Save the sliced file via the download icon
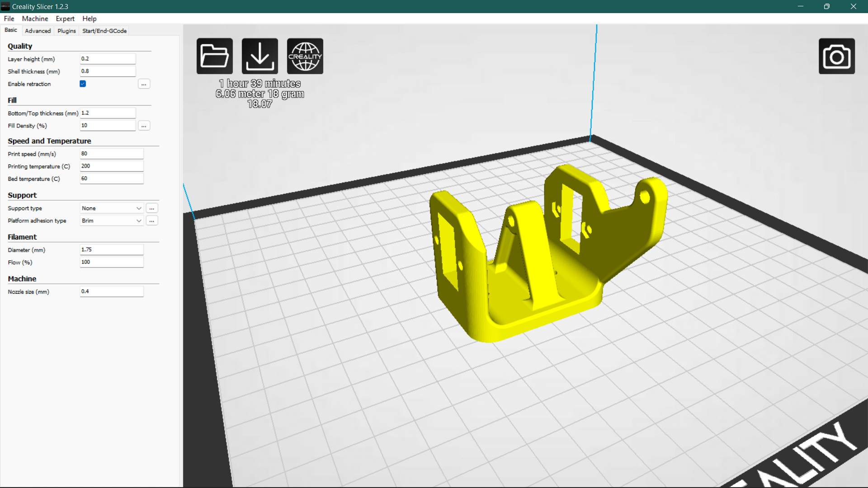868x488 pixels. pyautogui.click(x=259, y=56)
